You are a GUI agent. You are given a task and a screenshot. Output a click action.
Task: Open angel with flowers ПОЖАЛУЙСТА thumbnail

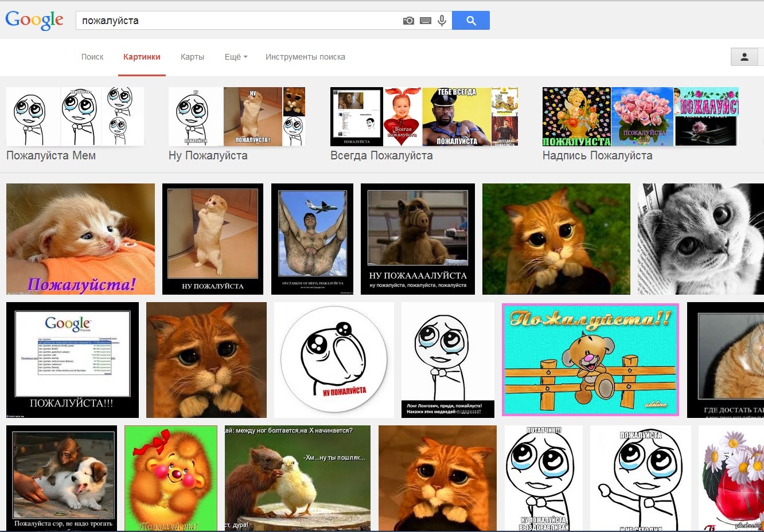tap(576, 117)
